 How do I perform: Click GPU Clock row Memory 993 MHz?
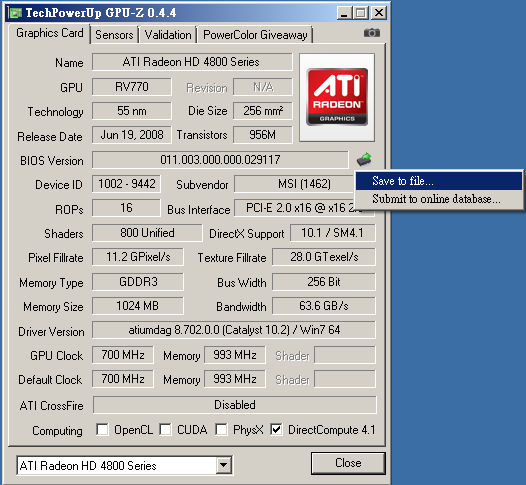pyautogui.click(x=234, y=355)
